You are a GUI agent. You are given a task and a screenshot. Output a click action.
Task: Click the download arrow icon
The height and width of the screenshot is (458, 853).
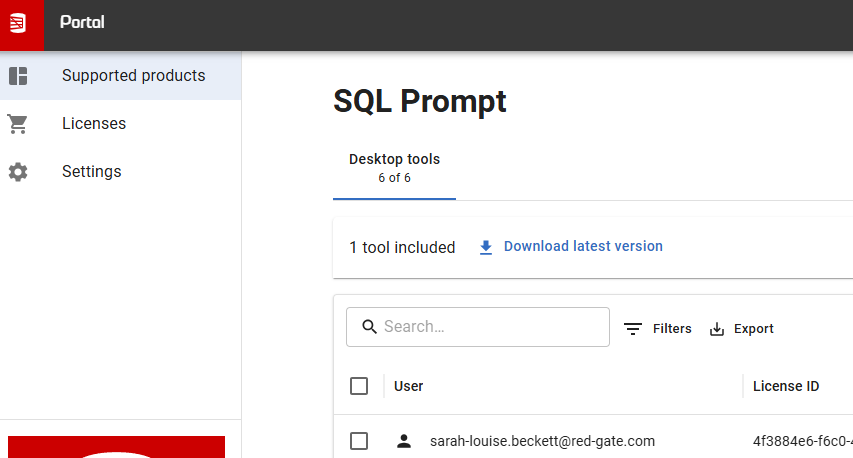tap(486, 247)
